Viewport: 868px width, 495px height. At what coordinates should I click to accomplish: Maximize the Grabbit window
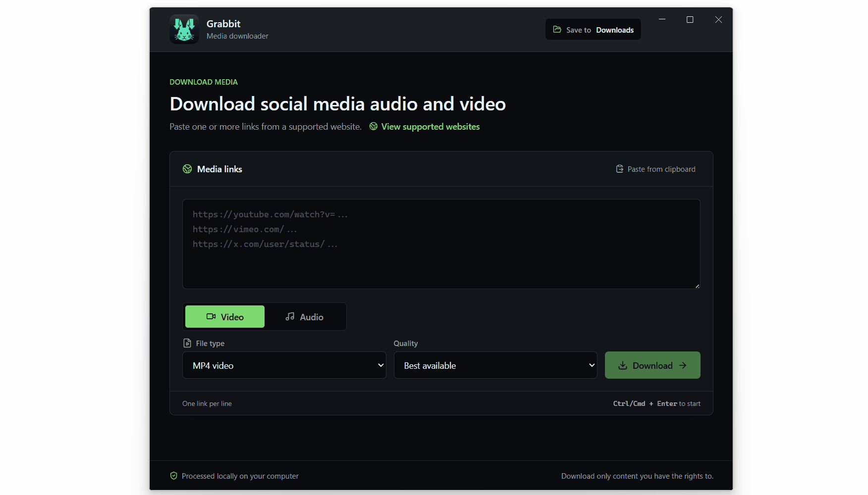[690, 20]
